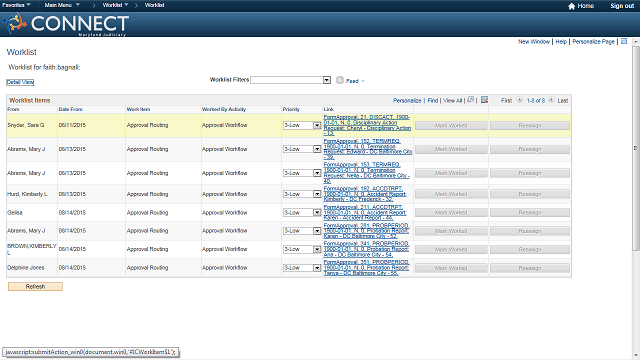Open FormApproval 341 PROBPERIOD Probation Report link

366,249
